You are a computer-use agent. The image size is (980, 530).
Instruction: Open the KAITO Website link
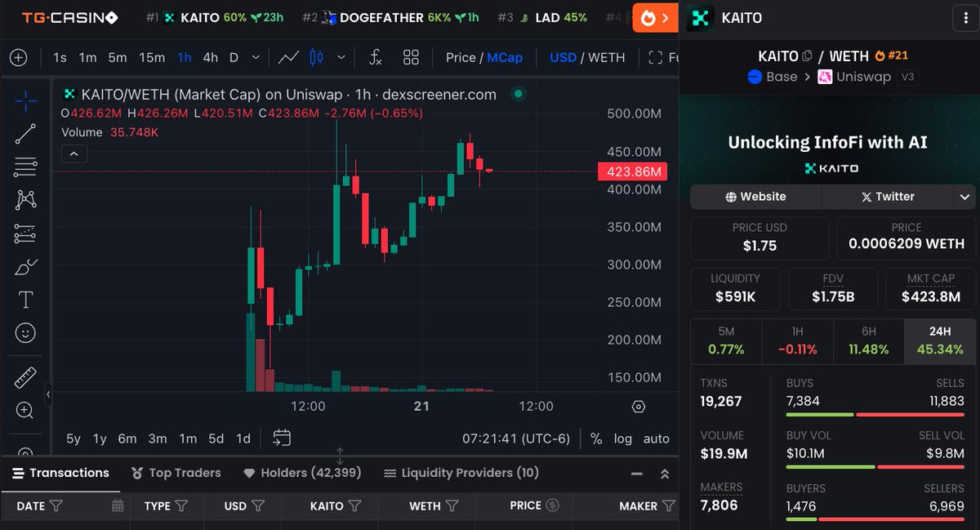[x=755, y=197]
